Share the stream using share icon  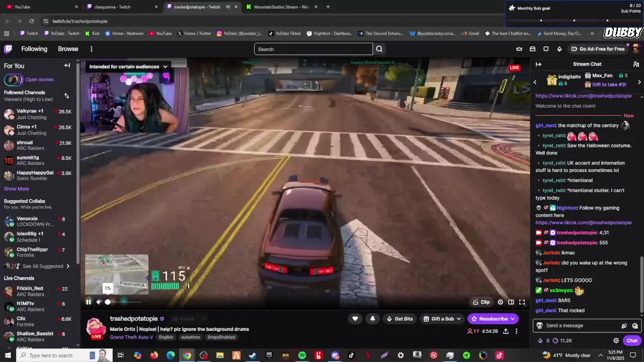click(x=506, y=331)
